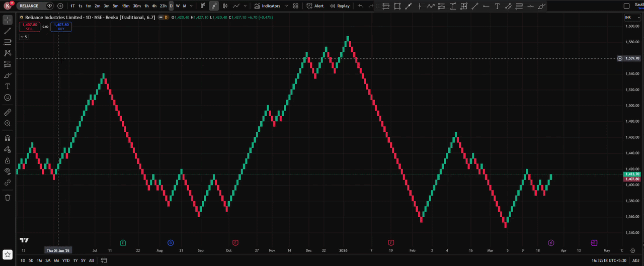The width and height of the screenshot is (644, 266).
Task: Start bar Replay mode
Action: click(x=340, y=6)
